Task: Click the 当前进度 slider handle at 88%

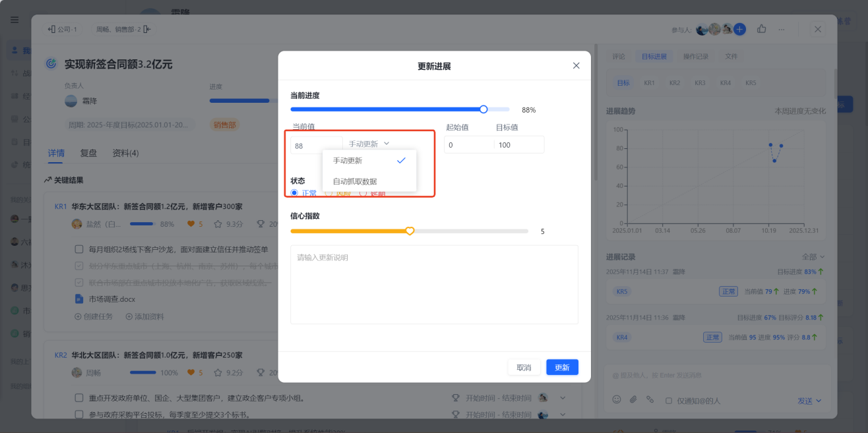Action: click(x=483, y=109)
